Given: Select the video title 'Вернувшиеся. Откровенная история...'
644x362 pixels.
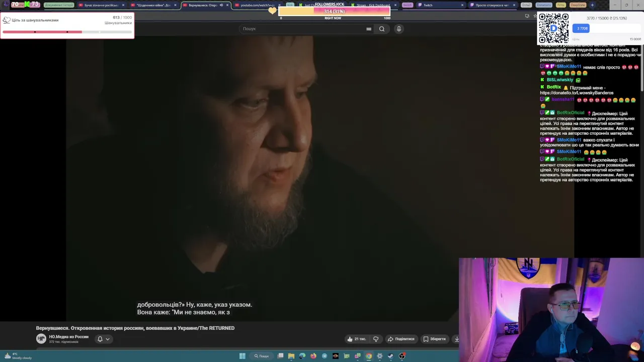Looking at the screenshot, I should click(x=135, y=328).
